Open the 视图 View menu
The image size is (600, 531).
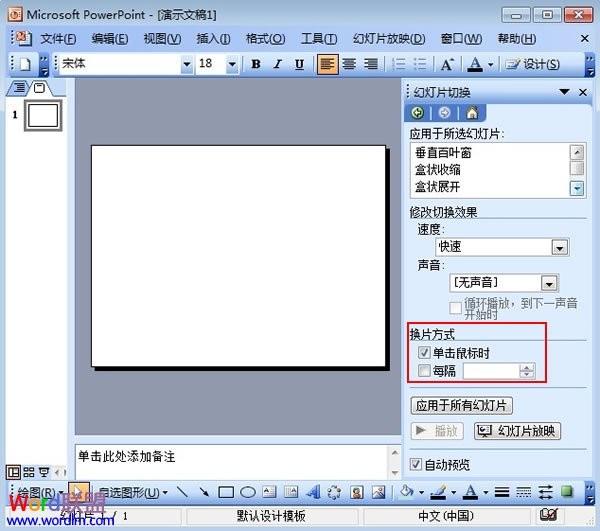(x=162, y=39)
